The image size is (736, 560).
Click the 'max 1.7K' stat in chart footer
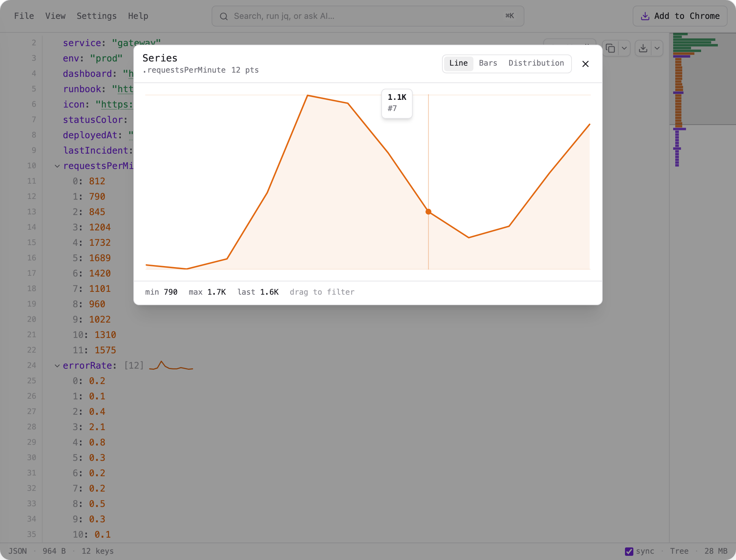(x=207, y=292)
